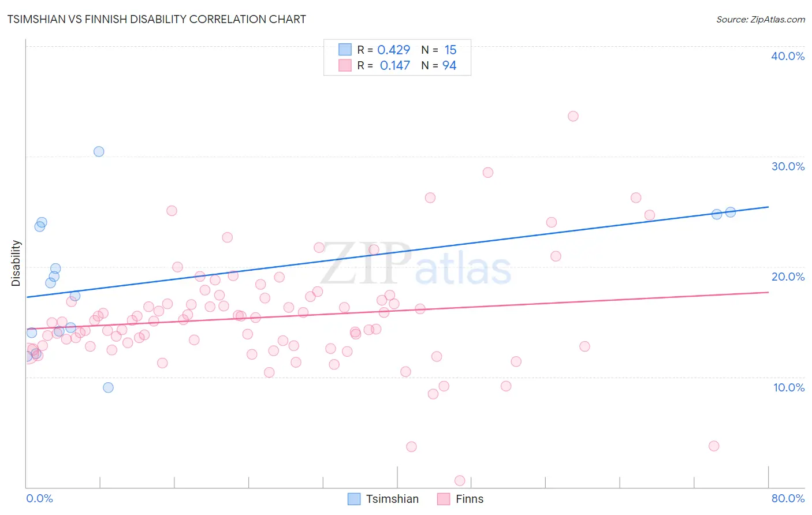Click the 80.0% x-axis tick label

pyautogui.click(x=788, y=498)
